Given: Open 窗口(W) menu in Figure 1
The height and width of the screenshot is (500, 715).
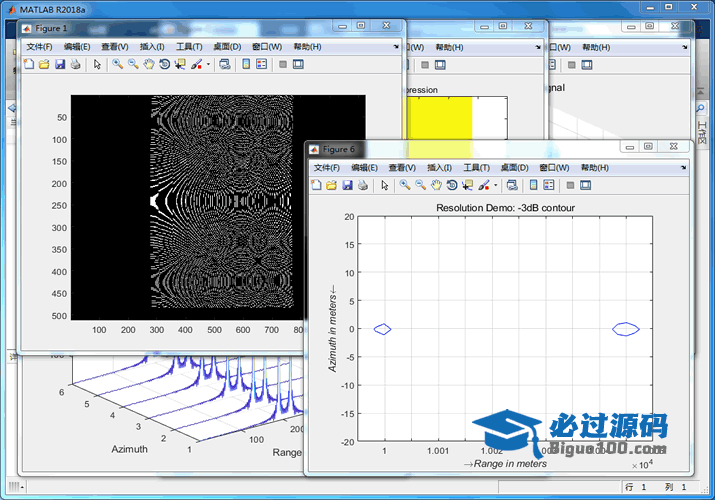Looking at the screenshot, I should (267, 46).
